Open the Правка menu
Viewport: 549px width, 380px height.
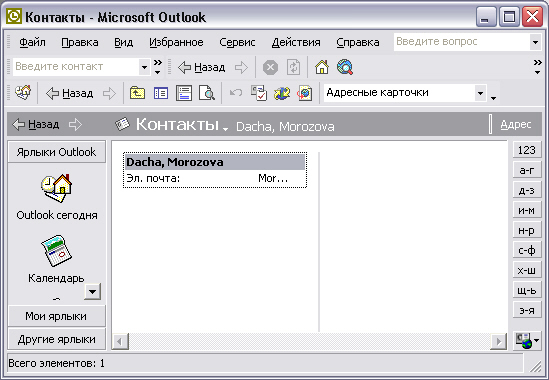point(80,42)
